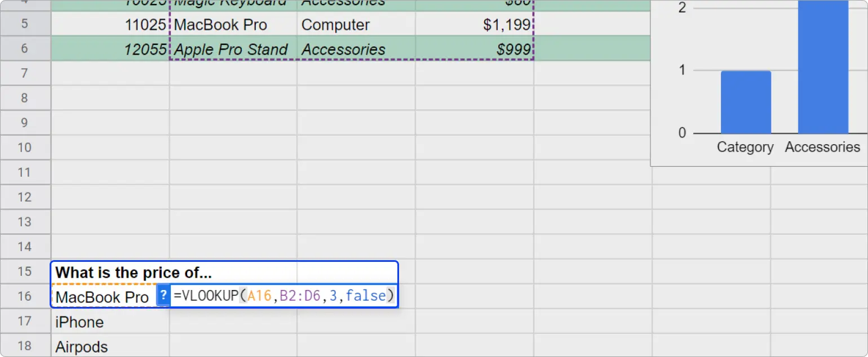Viewport: 868px width, 357px height.
Task: Click the Accessories bar in the chart
Action: point(822,68)
